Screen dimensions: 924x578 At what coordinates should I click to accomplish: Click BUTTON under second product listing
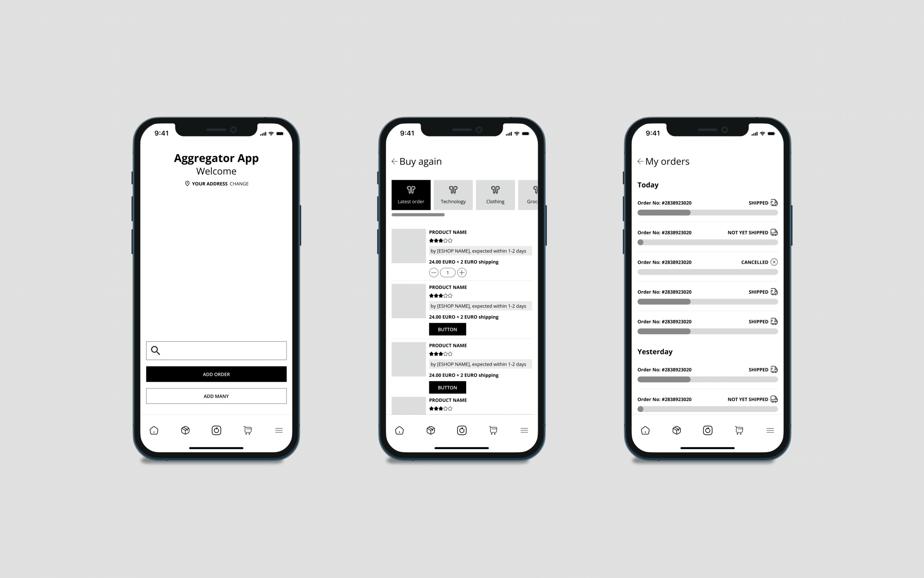[x=446, y=328]
